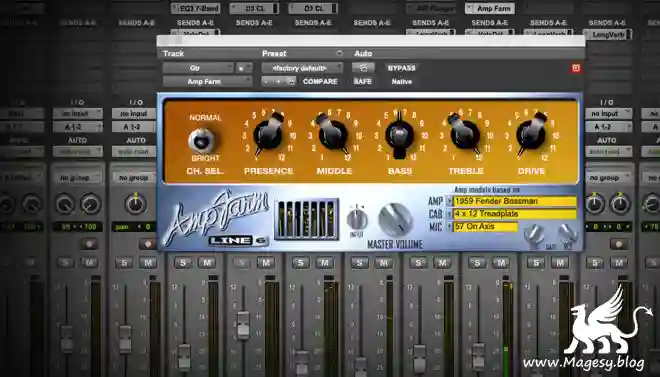This screenshot has height=377, width=660.
Task: Mute the mixer strip with the Amp Farm insert
Action: click(x=501, y=263)
